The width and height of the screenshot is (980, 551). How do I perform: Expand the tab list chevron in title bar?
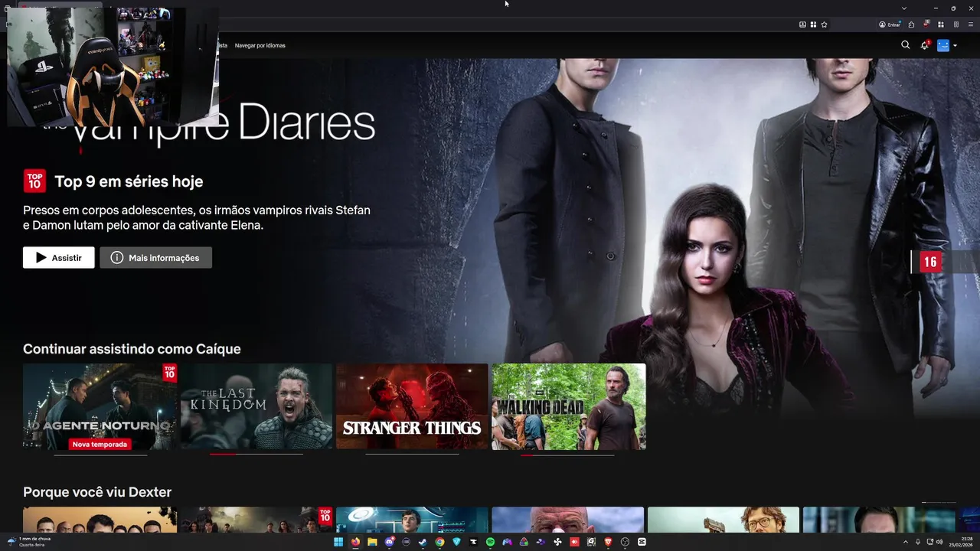point(903,8)
